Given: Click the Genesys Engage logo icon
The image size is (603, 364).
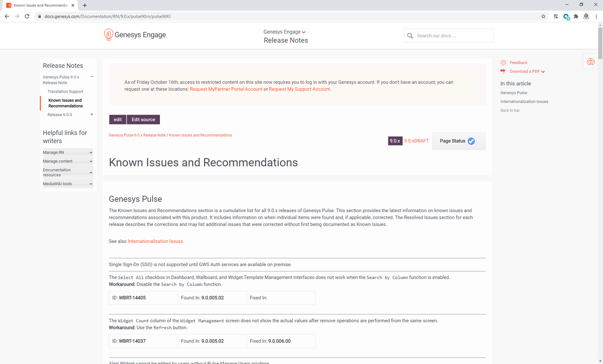Looking at the screenshot, I should (x=108, y=35).
